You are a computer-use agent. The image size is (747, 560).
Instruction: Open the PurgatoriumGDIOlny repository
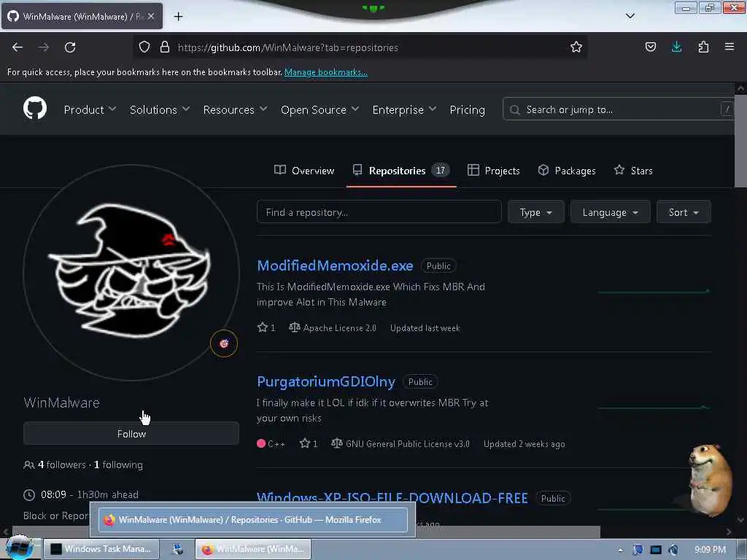click(326, 381)
